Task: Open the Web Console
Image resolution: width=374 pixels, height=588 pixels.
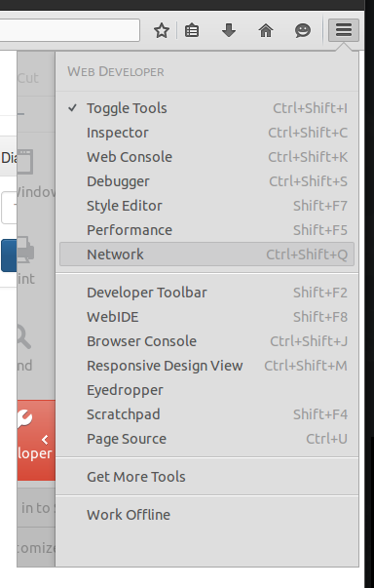Action: 206,157
